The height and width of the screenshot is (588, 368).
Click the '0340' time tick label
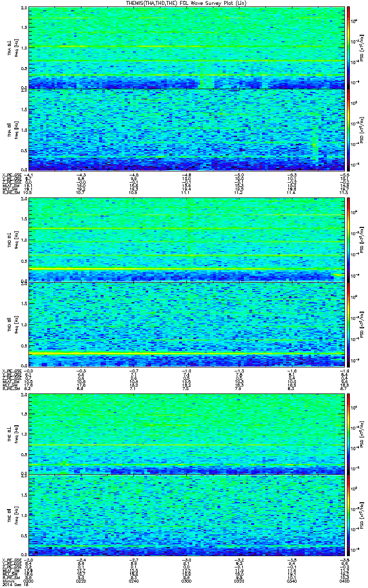coord(291,581)
